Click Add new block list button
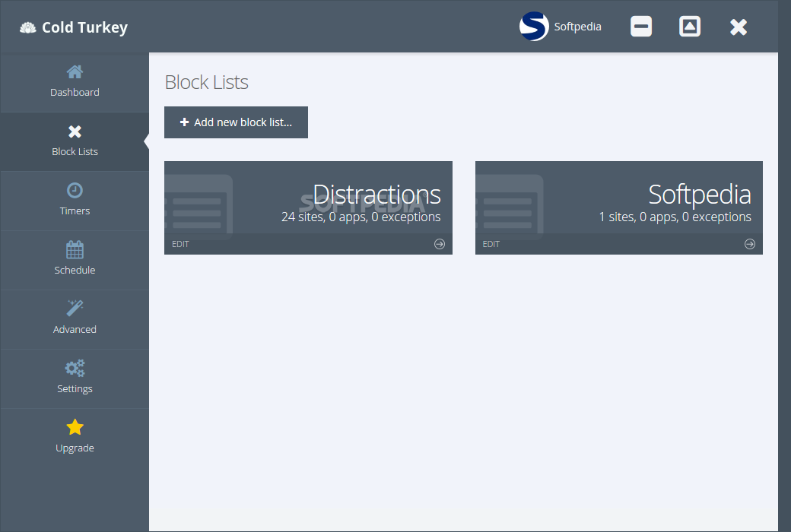The image size is (791, 532). click(x=236, y=122)
